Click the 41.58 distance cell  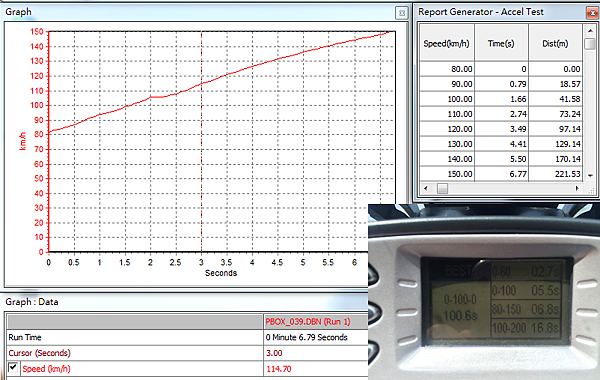tap(556, 99)
